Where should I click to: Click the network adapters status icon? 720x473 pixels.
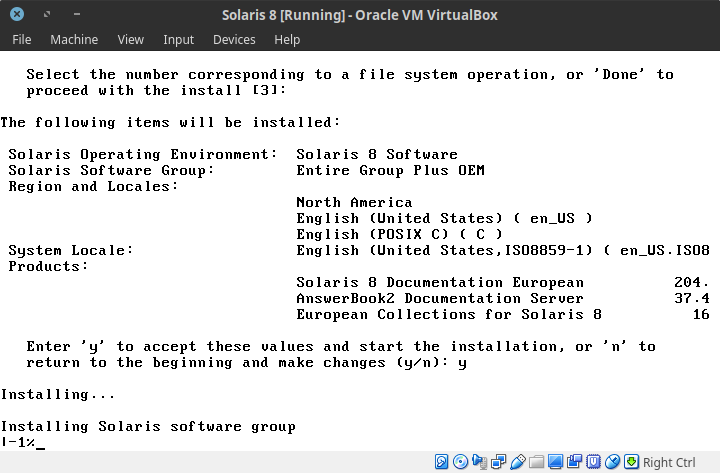point(498,462)
